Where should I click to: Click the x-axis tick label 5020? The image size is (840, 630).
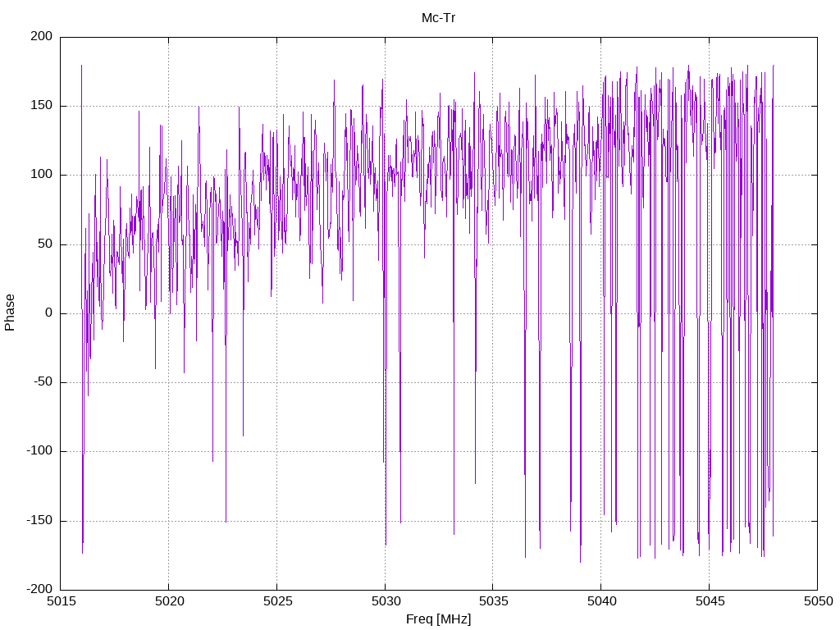pyautogui.click(x=169, y=601)
